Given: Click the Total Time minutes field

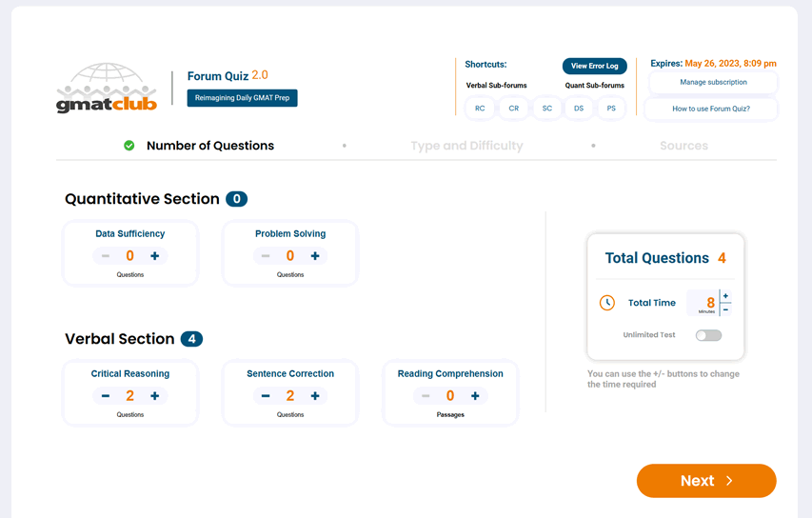Looking at the screenshot, I should pos(705,303).
